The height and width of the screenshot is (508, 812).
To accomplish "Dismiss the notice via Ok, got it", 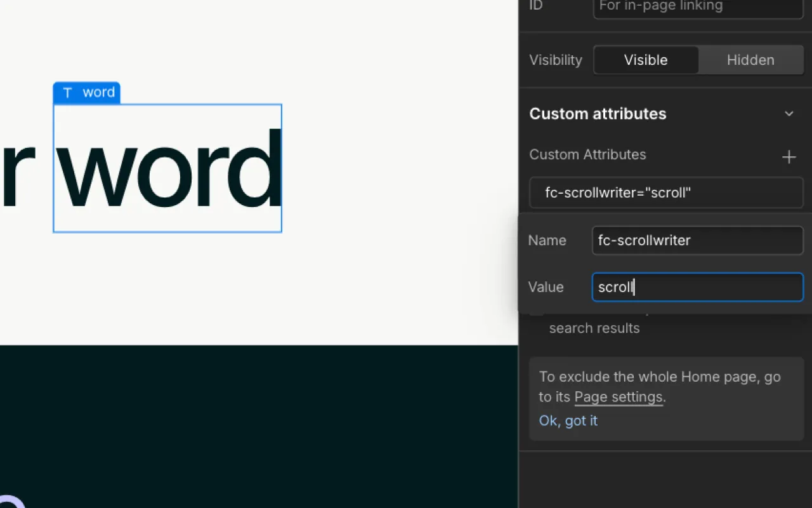I will (x=568, y=420).
